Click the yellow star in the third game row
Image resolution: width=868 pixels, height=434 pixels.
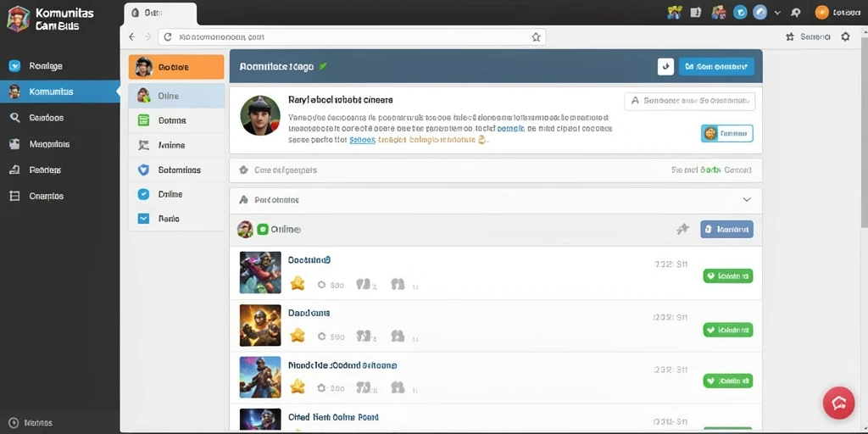(298, 386)
